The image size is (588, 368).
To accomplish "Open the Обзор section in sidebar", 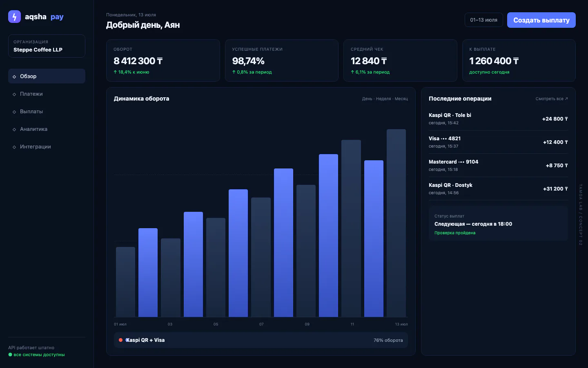I will [47, 76].
